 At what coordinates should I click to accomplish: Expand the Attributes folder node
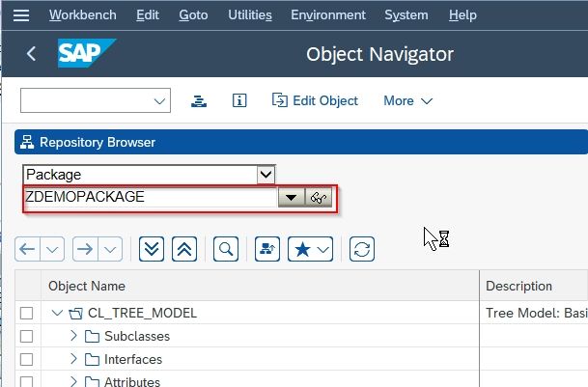point(73,382)
